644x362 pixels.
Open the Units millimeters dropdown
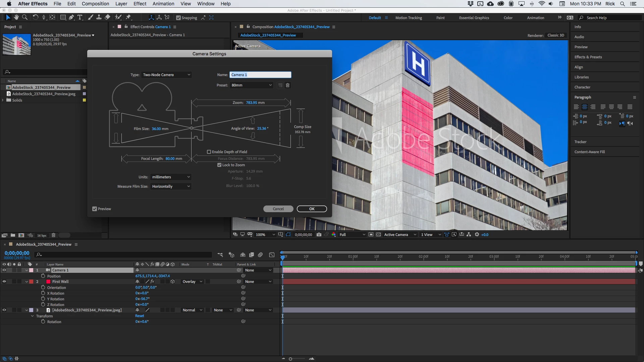coord(171,177)
